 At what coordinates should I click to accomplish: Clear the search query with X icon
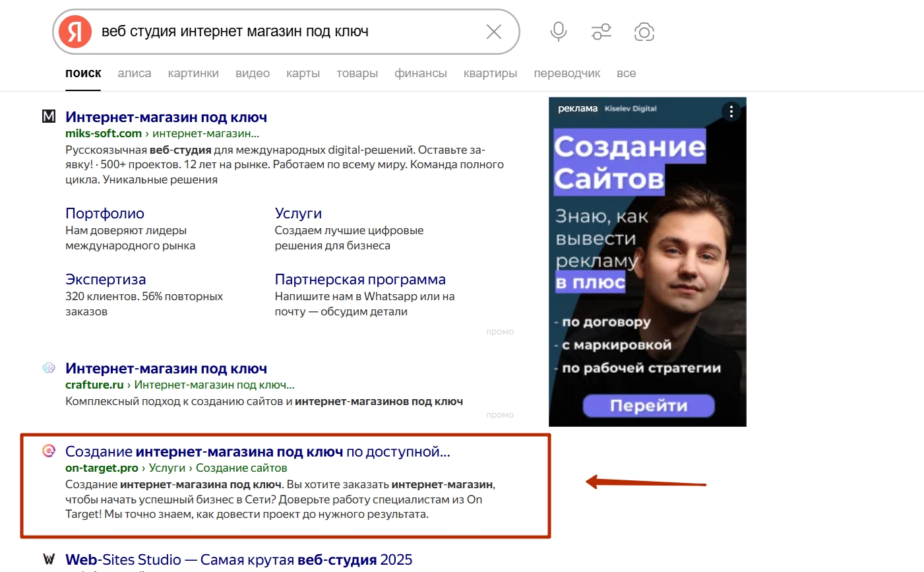(x=494, y=32)
